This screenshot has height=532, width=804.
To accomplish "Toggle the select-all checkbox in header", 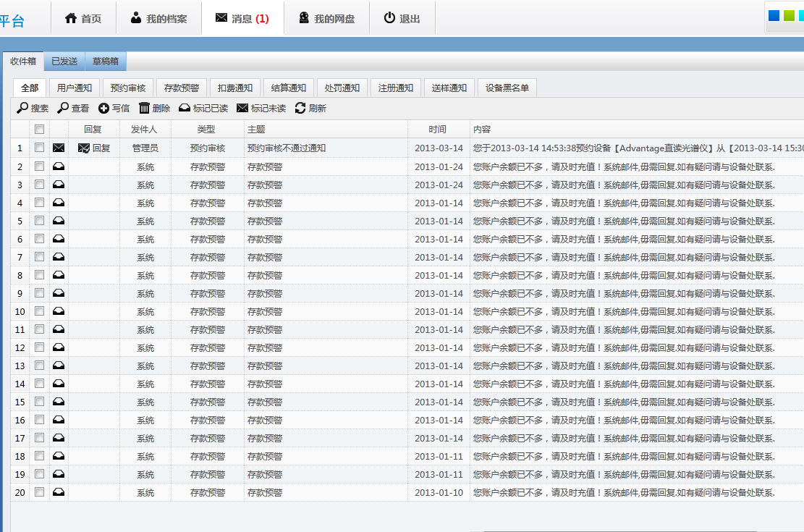I will (x=40, y=130).
